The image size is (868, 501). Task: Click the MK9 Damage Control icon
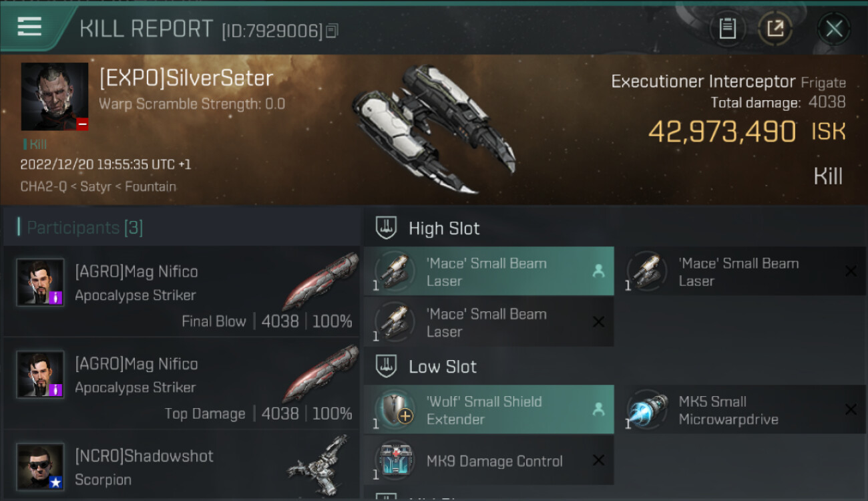coord(395,460)
